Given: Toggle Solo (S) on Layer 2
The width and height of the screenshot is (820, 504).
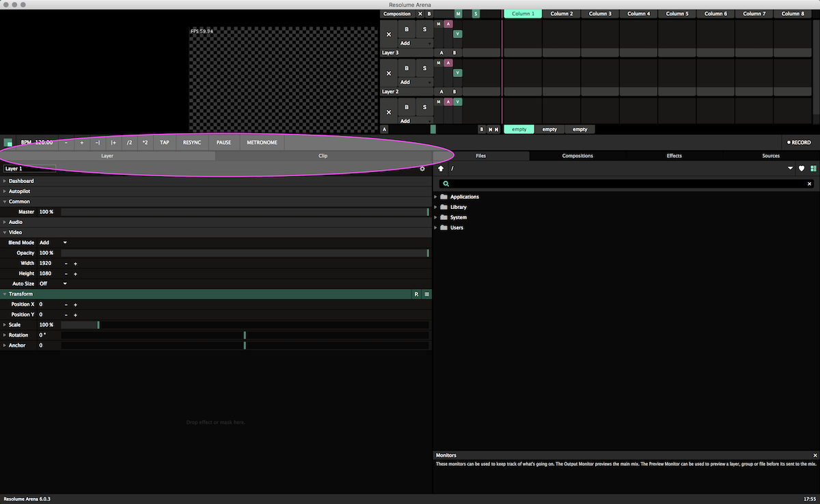Looking at the screenshot, I should click(x=424, y=68).
